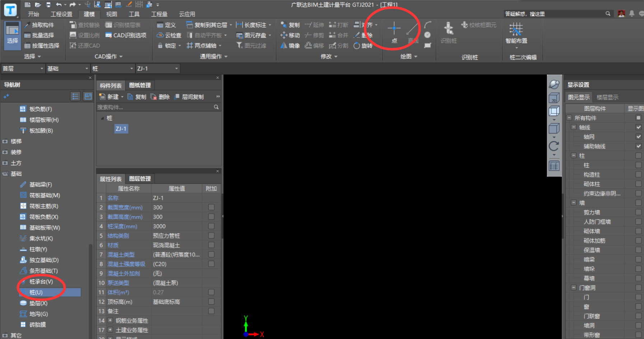Viewport: 644px width, 339px height.
Task: Open the 桩 component type dropdown
Action: tap(113, 68)
